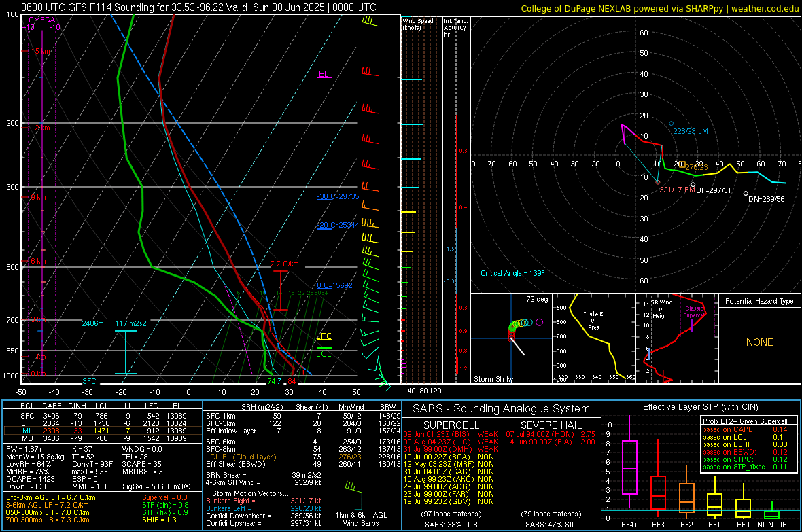Select the yellow LFC level marker
This screenshot has width=802, height=532.
click(x=324, y=336)
